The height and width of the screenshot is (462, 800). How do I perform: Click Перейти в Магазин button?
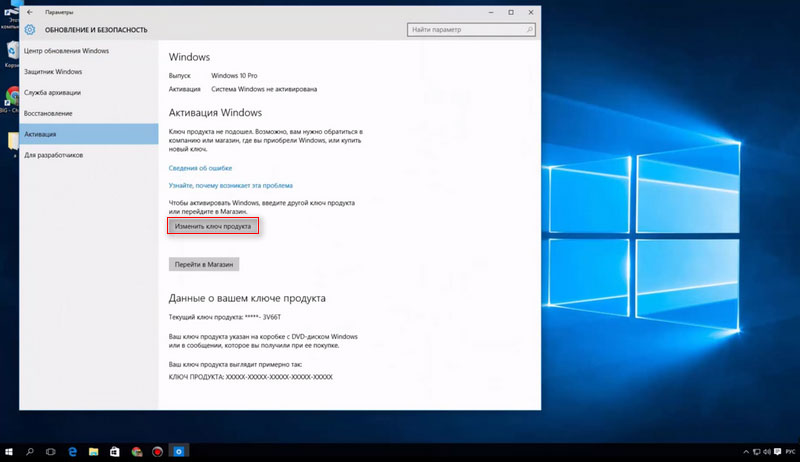(x=204, y=264)
